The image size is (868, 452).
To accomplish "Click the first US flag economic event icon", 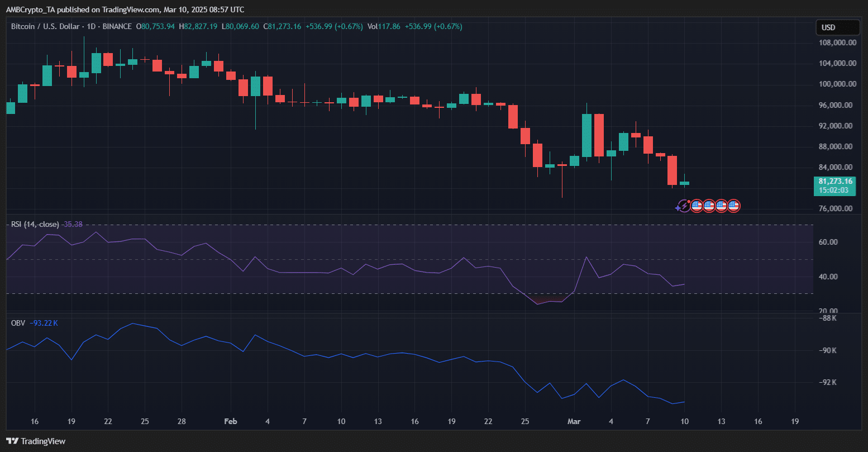I will (x=697, y=206).
